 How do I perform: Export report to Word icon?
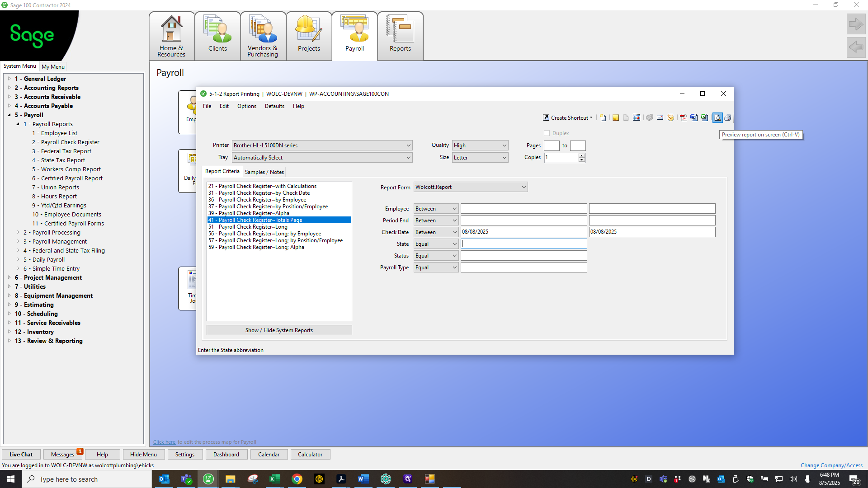click(694, 118)
